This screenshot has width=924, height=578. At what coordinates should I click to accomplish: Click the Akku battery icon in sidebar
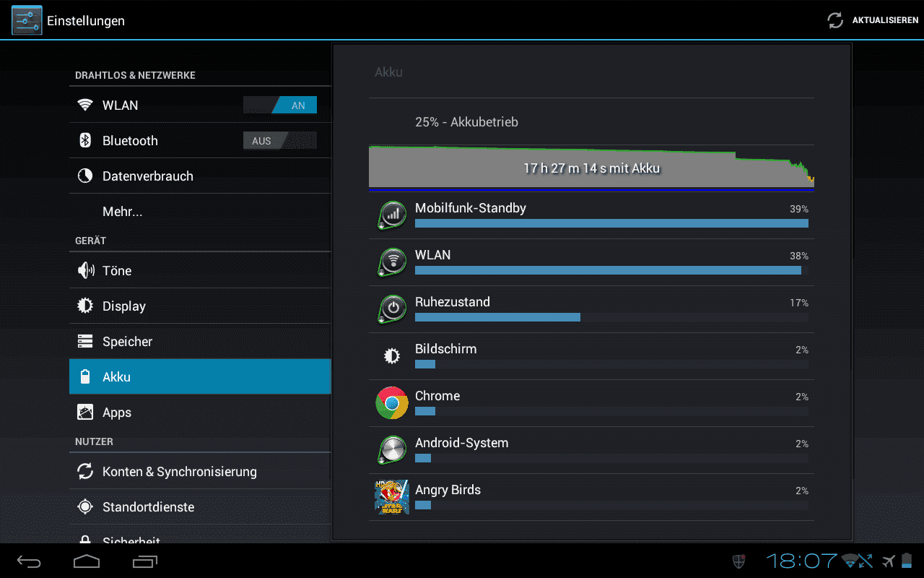(x=85, y=377)
